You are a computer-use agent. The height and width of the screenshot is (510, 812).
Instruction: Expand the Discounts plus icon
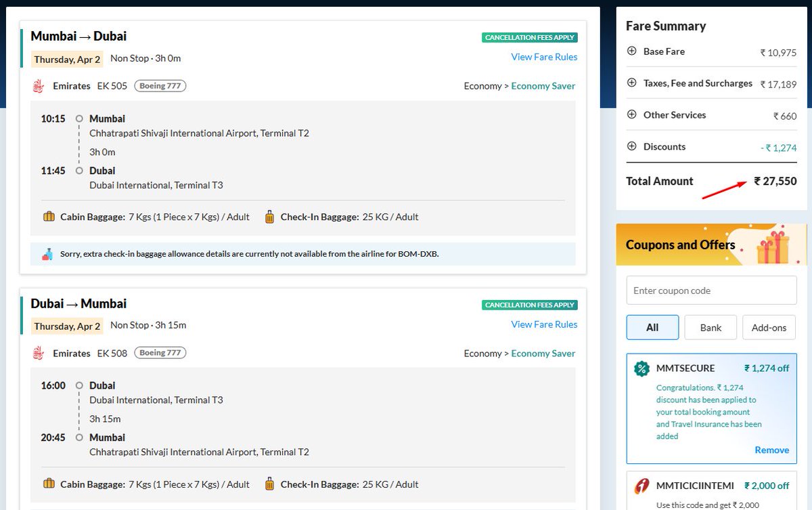click(x=632, y=146)
